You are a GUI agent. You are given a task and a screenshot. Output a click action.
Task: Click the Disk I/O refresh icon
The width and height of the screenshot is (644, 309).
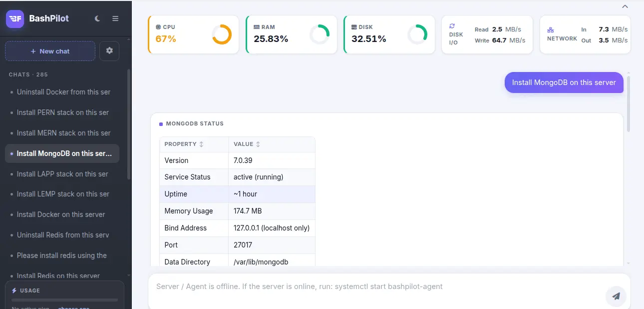pyautogui.click(x=452, y=26)
